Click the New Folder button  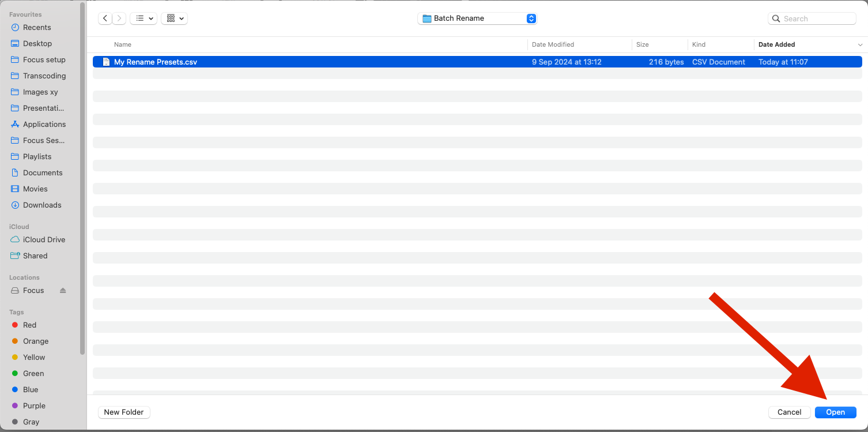pos(124,412)
